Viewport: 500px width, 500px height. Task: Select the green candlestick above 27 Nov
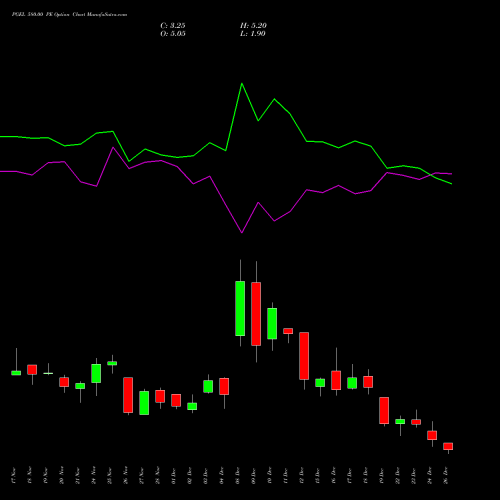point(144,403)
